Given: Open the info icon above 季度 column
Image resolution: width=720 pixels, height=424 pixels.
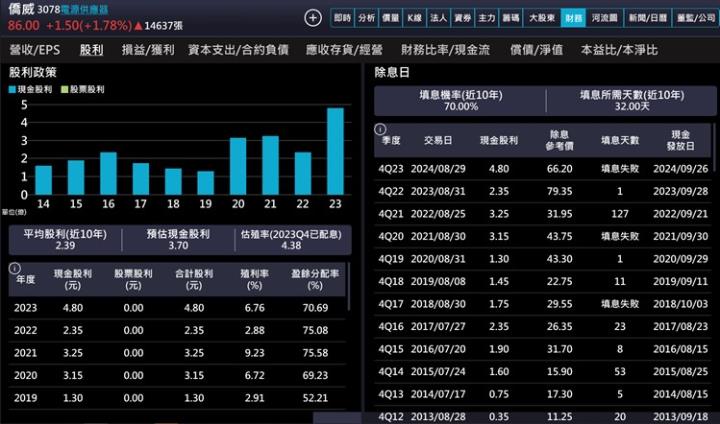Looking at the screenshot, I should pos(380,129).
